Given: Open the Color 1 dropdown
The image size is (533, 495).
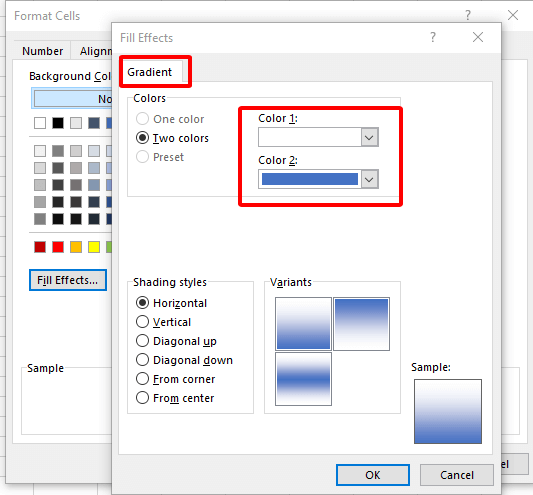Looking at the screenshot, I should (x=318, y=137).
